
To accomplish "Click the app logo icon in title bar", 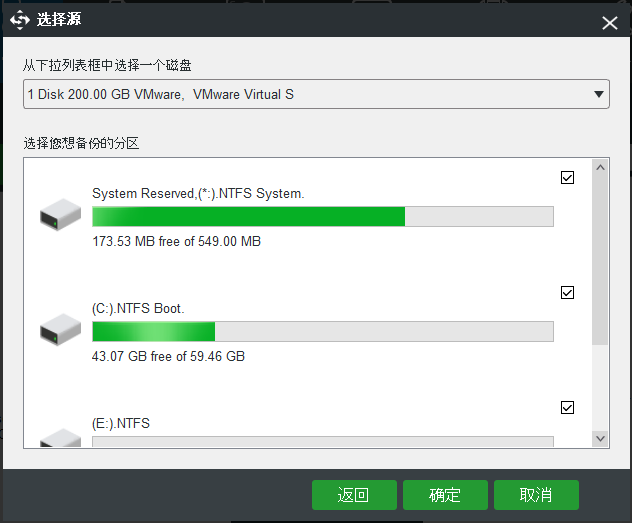I will point(20,20).
